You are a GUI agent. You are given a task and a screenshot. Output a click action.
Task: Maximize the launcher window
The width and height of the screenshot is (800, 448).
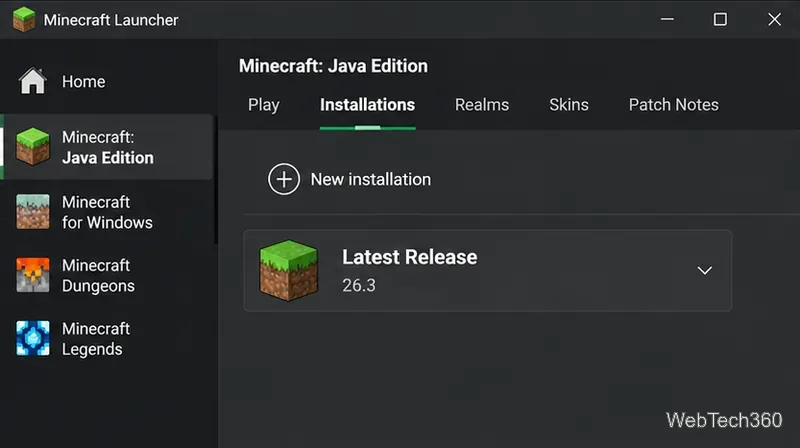coord(720,19)
